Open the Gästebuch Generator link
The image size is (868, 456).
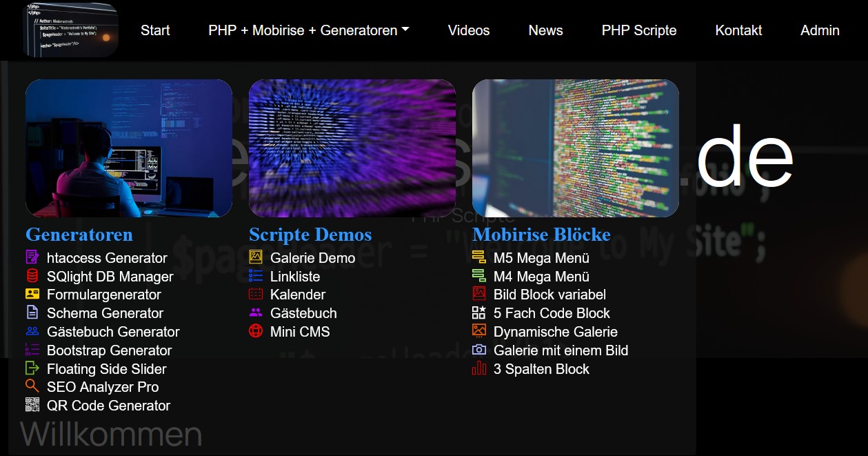113,332
